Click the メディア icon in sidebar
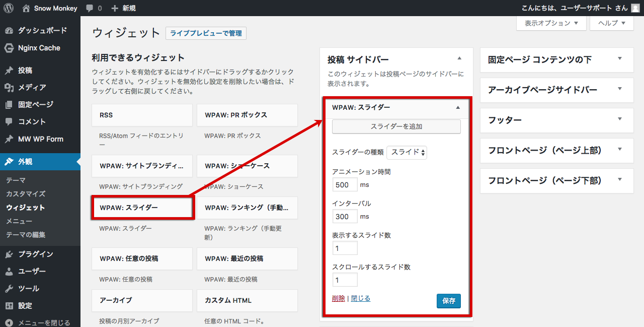Viewport: 644px width, 327px height. point(9,88)
